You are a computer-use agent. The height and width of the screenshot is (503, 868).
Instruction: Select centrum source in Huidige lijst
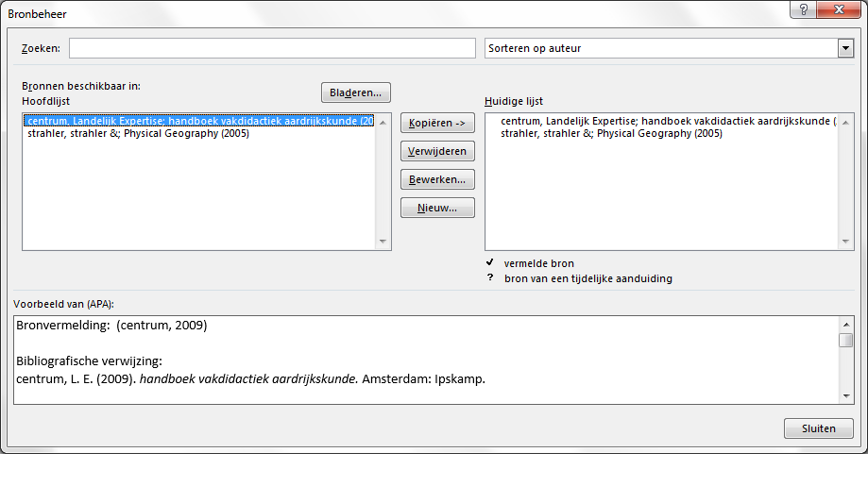tap(661, 121)
